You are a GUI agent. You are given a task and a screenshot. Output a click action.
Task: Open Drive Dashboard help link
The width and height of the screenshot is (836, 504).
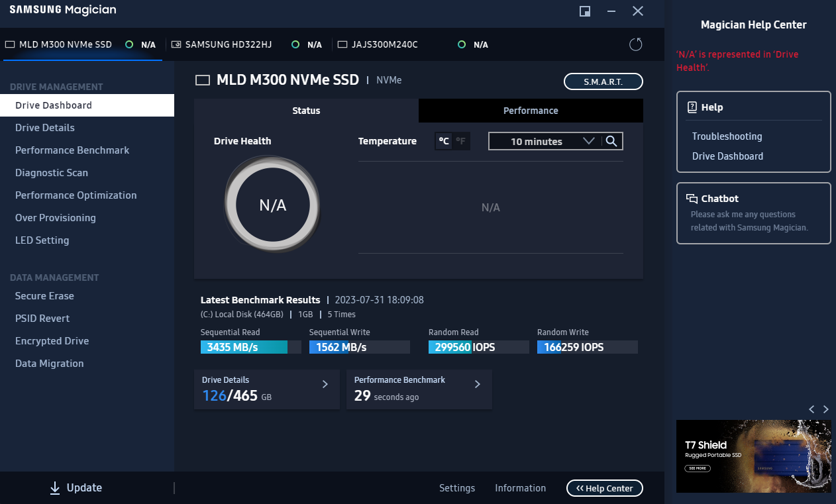727,156
